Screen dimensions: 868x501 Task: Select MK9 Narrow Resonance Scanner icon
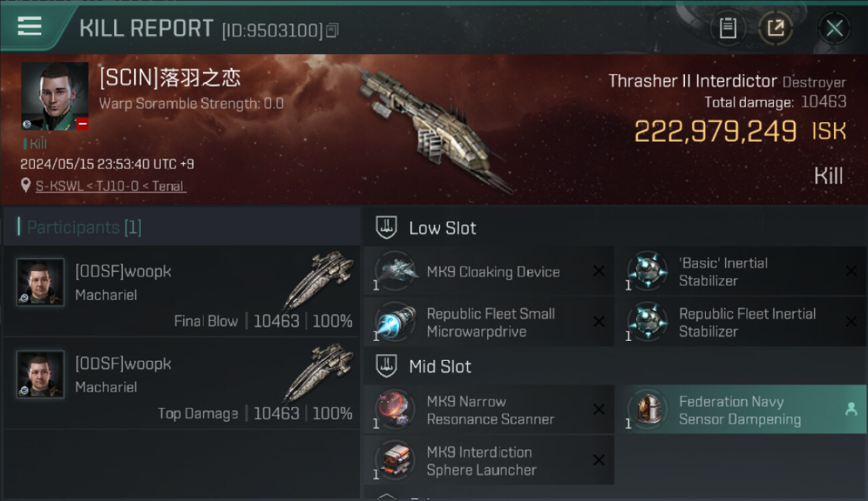click(395, 409)
